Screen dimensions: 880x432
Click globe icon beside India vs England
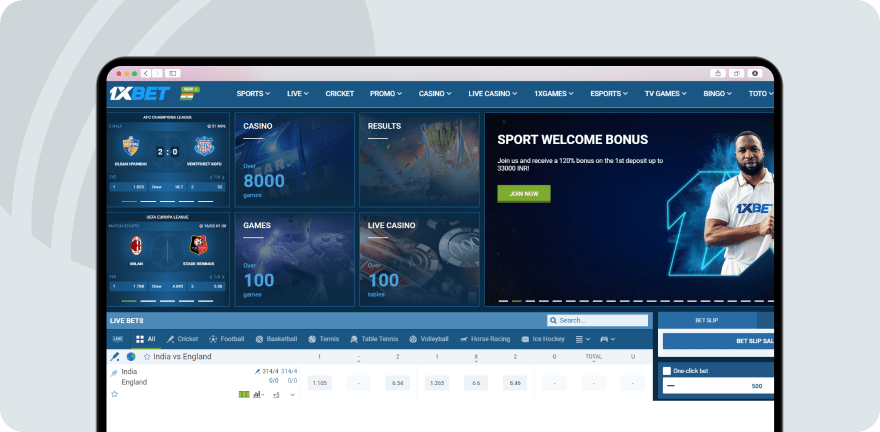click(131, 356)
